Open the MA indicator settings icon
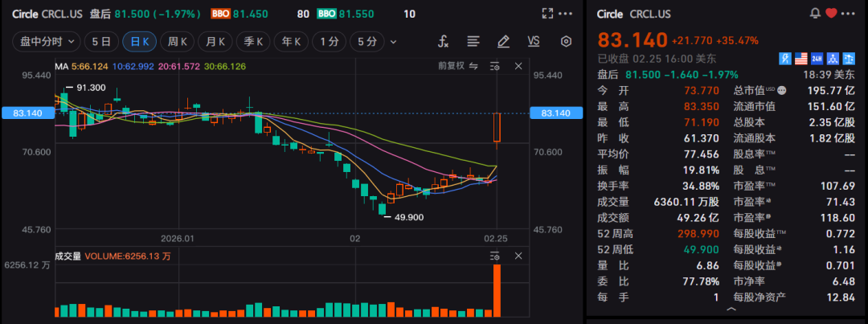This screenshot has width=868, height=324. pos(495,66)
